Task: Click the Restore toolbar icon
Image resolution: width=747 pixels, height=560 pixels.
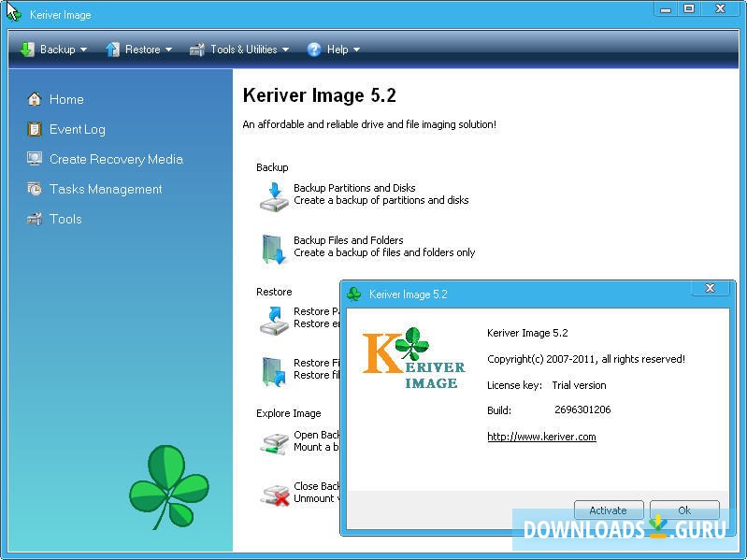Action: pos(112,49)
